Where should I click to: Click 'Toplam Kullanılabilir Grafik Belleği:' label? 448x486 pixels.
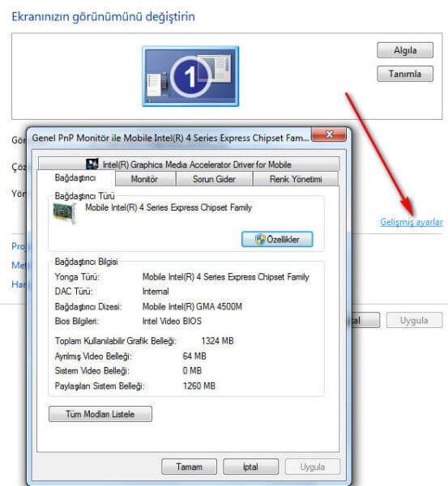pyautogui.click(x=116, y=341)
